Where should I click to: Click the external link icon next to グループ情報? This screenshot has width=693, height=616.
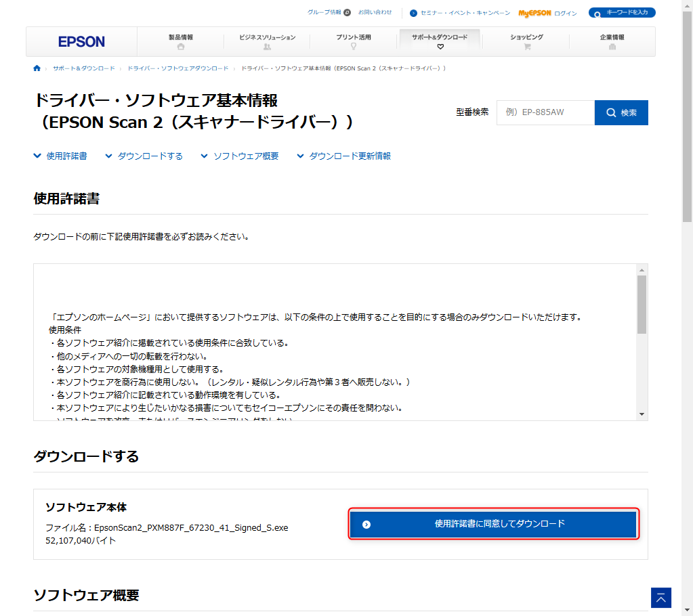tap(348, 12)
